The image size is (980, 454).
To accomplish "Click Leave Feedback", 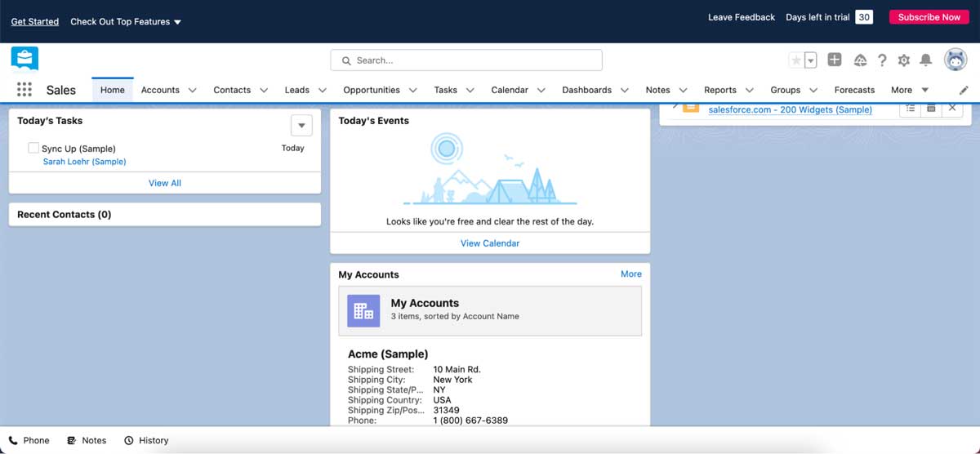I will click(742, 17).
